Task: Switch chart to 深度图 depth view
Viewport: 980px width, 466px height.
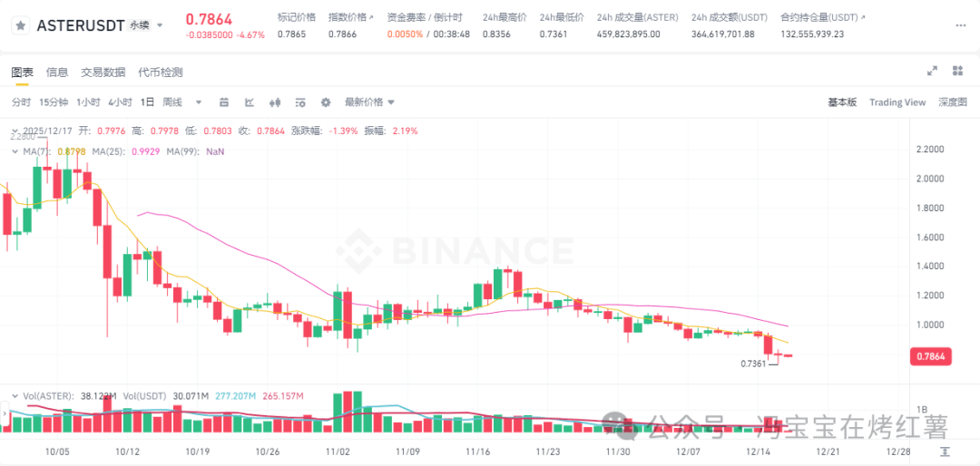Action: click(953, 102)
